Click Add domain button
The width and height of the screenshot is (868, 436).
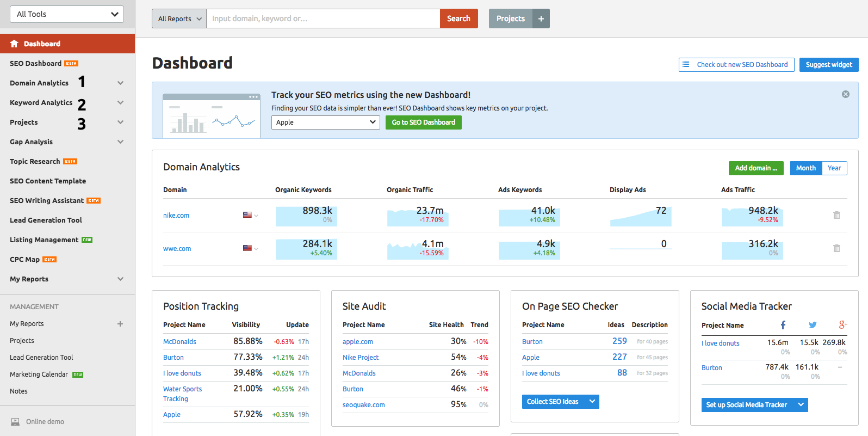756,168
